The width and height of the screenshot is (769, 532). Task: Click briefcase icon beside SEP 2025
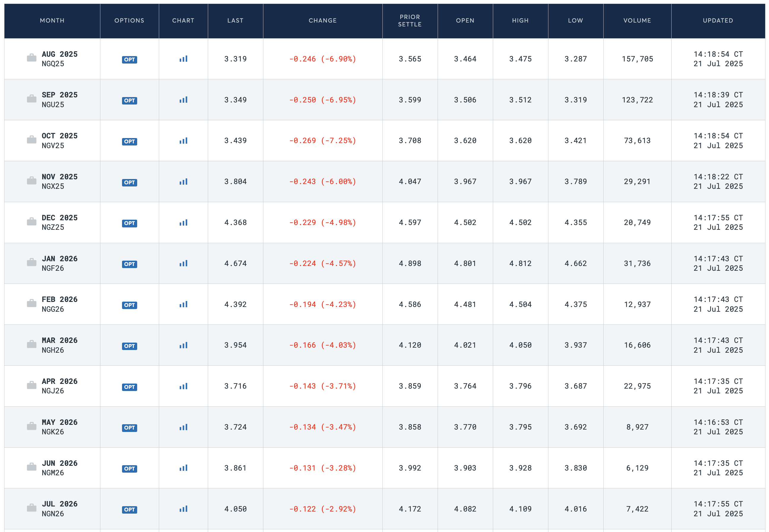pos(32,99)
